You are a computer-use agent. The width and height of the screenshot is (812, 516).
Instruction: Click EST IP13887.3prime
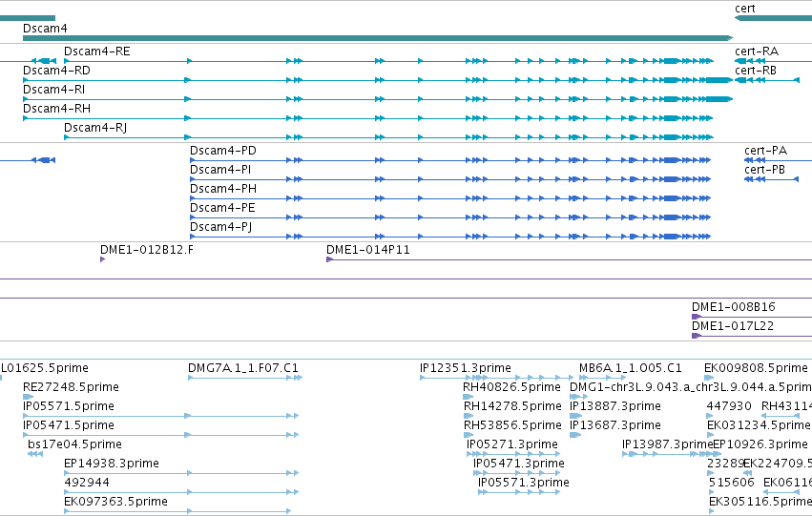(615, 406)
